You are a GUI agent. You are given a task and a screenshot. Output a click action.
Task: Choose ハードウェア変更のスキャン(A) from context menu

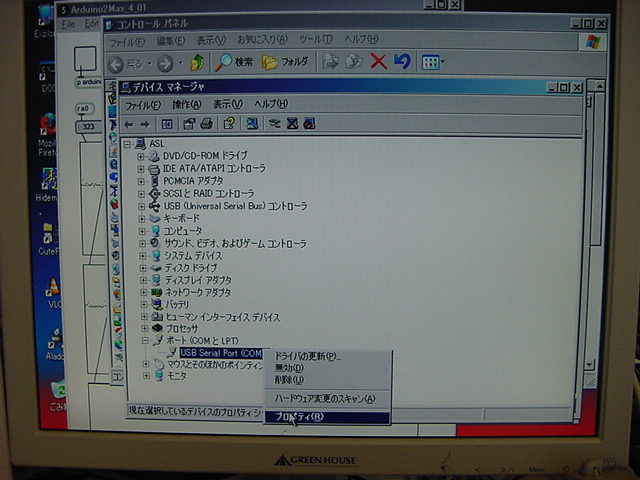coord(325,399)
